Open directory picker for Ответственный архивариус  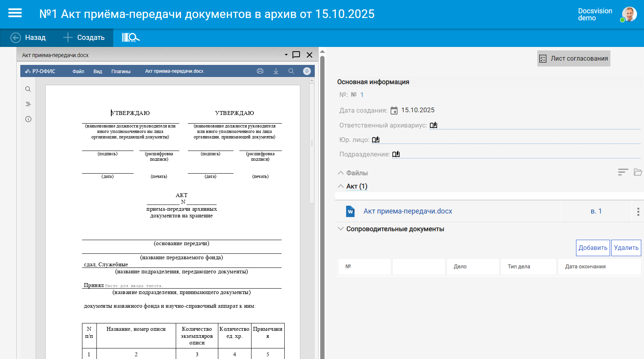433,125
